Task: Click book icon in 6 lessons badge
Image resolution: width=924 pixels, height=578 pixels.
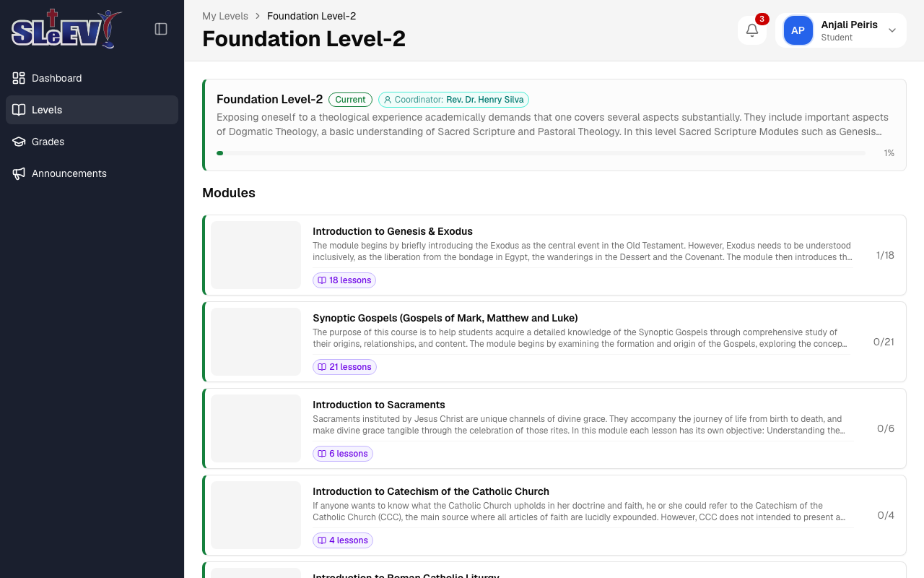Action: pos(322,454)
